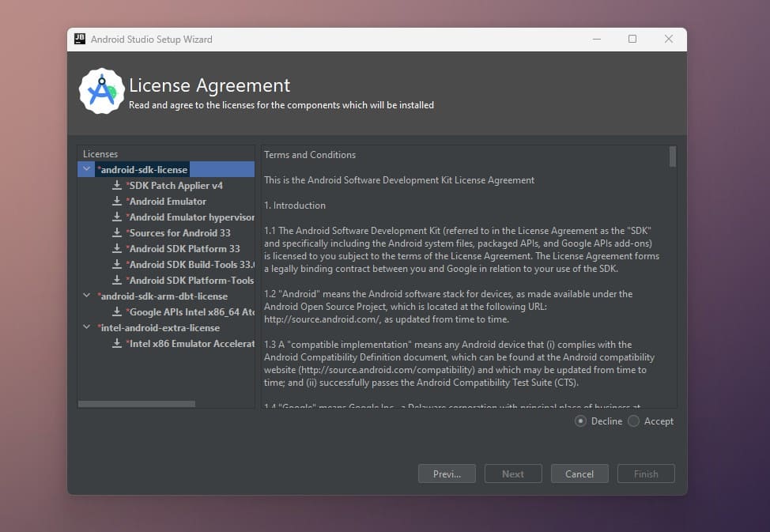Screen dimensions: 770x532
Task: Click the license text vertical scrollbar thumb
Action: pyautogui.click(x=672, y=157)
